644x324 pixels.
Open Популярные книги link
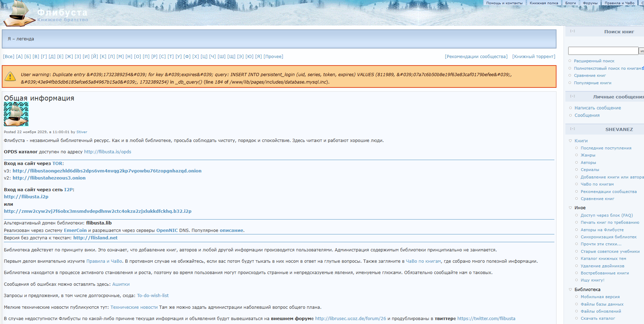click(x=593, y=83)
